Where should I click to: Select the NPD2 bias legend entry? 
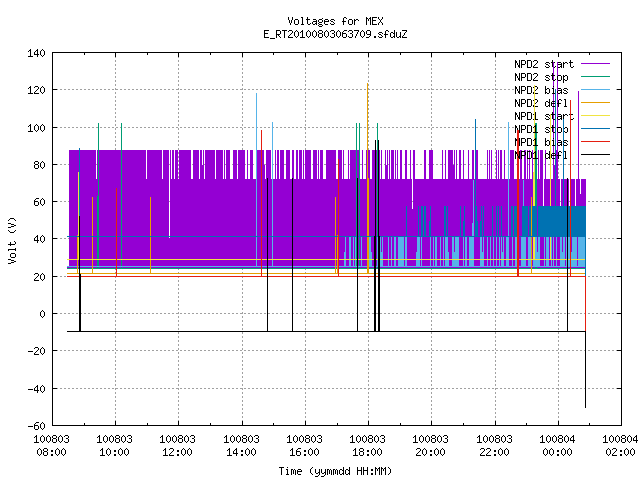pos(541,90)
